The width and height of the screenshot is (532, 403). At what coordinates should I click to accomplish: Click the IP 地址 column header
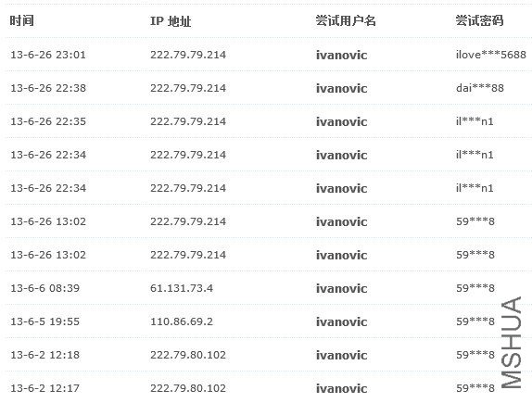click(x=171, y=21)
